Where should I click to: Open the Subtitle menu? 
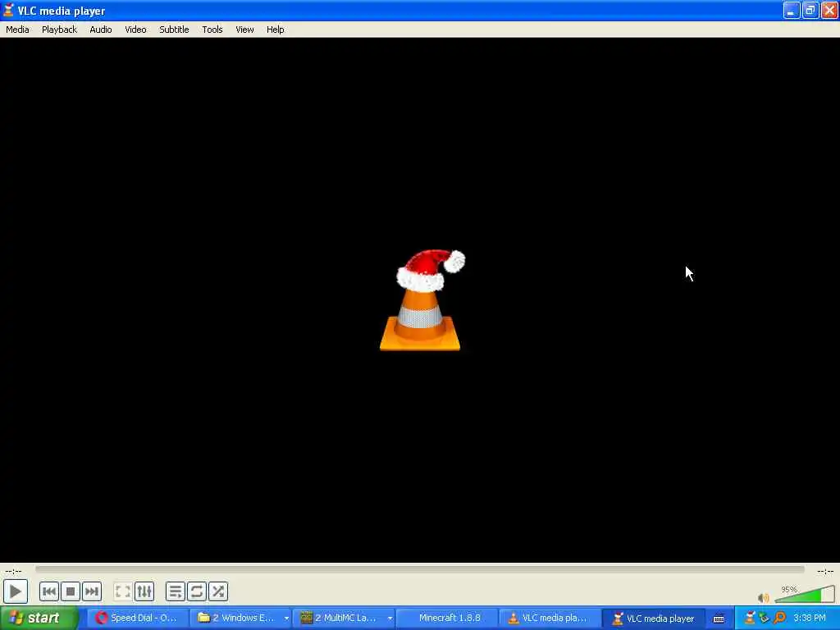click(174, 30)
